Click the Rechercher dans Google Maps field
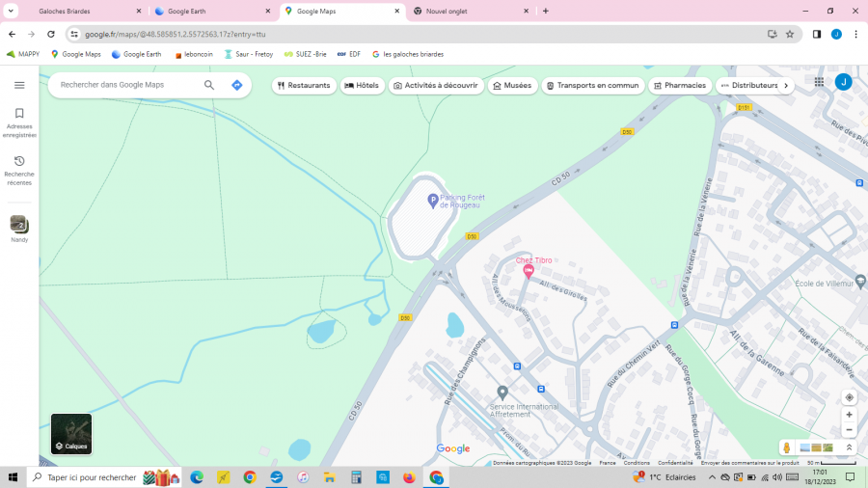This screenshot has width=868, height=488. 125,85
